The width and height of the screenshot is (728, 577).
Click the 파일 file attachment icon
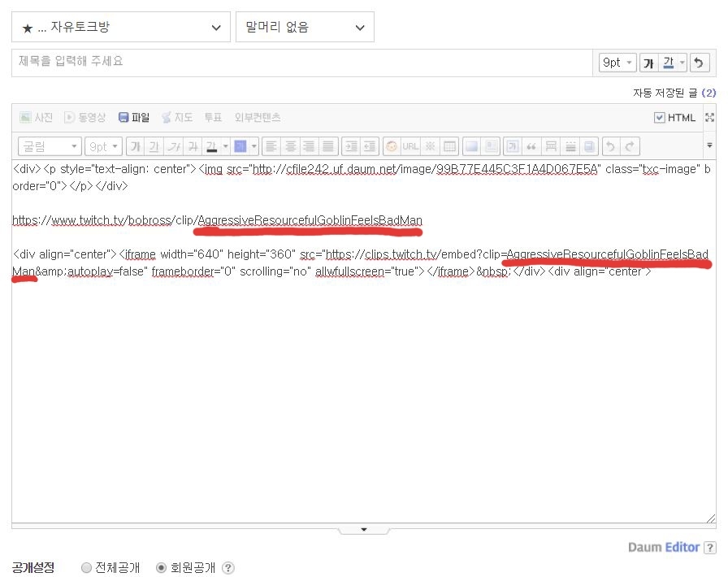(x=134, y=118)
